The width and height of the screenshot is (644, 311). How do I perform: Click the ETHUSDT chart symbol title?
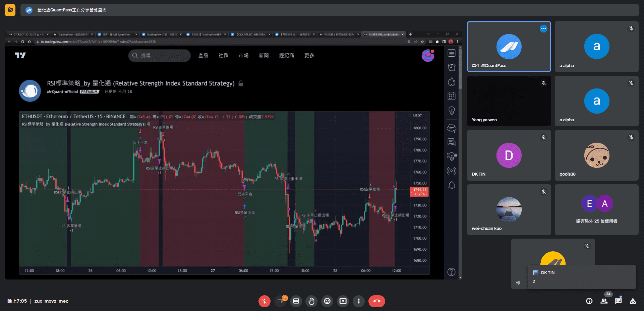pos(73,117)
